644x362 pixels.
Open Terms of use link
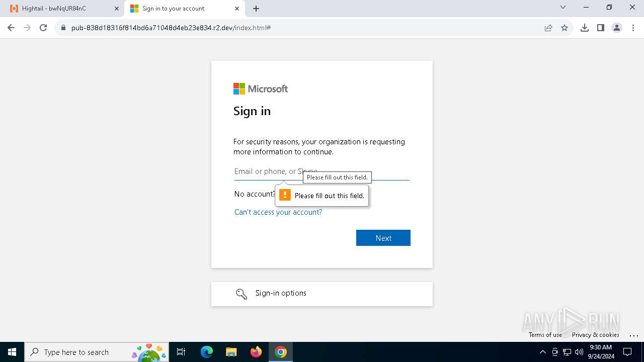pos(545,335)
